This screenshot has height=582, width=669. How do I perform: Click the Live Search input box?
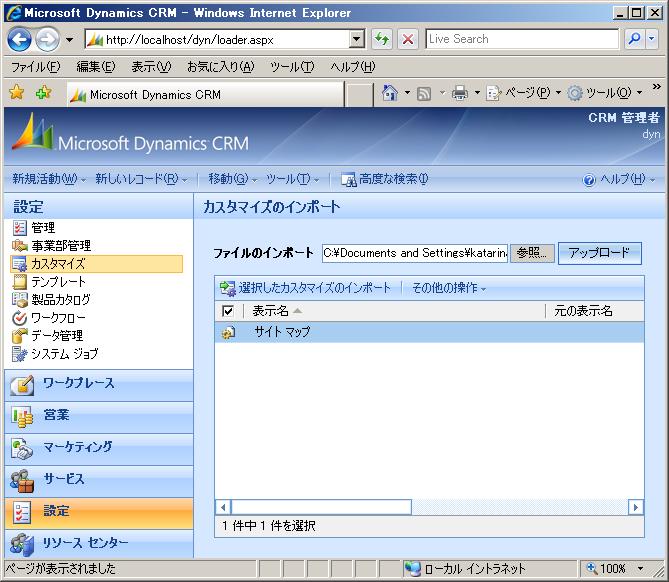point(522,39)
